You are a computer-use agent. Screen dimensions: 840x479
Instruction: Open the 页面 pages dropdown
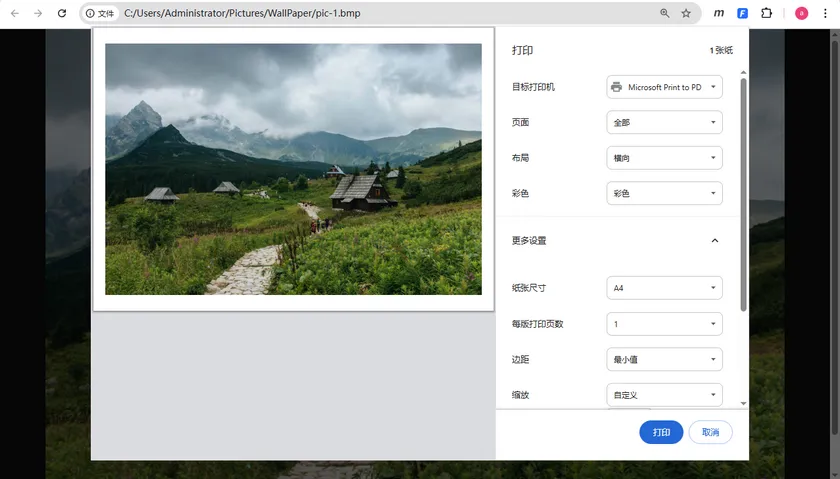pos(664,122)
